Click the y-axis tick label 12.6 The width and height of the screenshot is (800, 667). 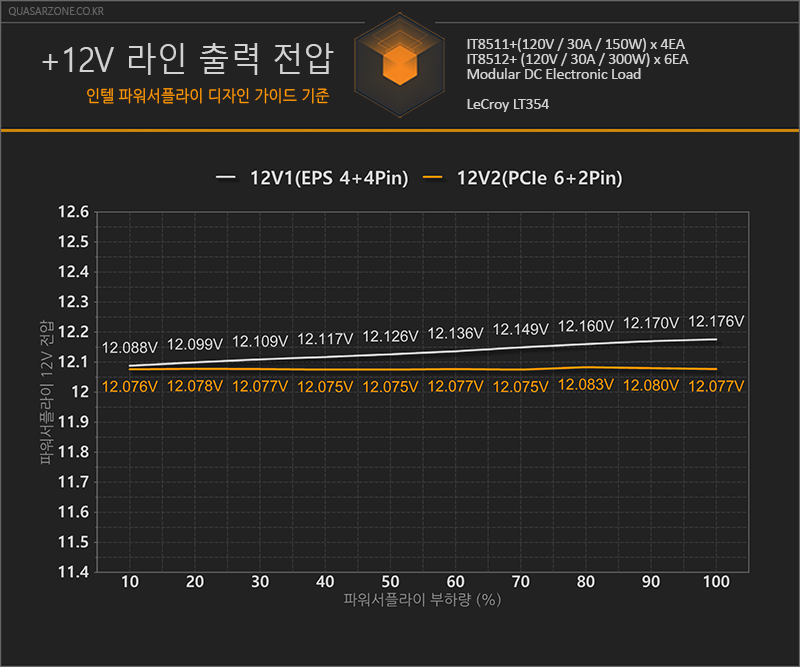click(x=73, y=212)
